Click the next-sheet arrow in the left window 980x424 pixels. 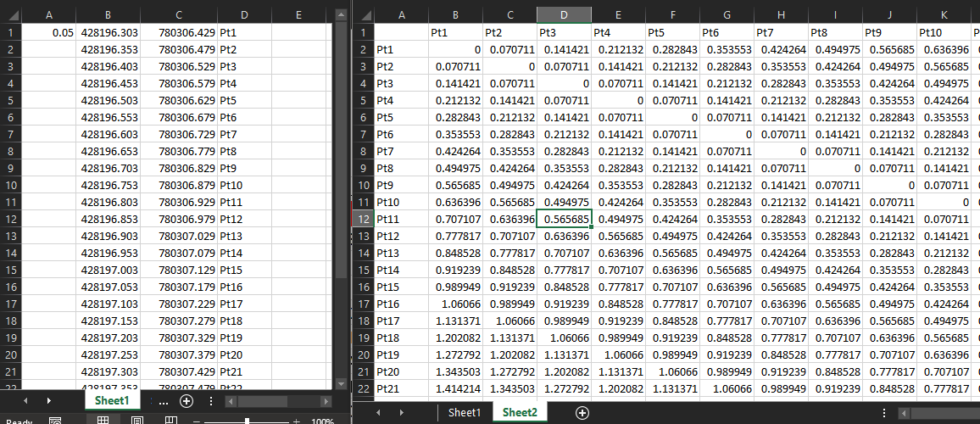coord(49,401)
